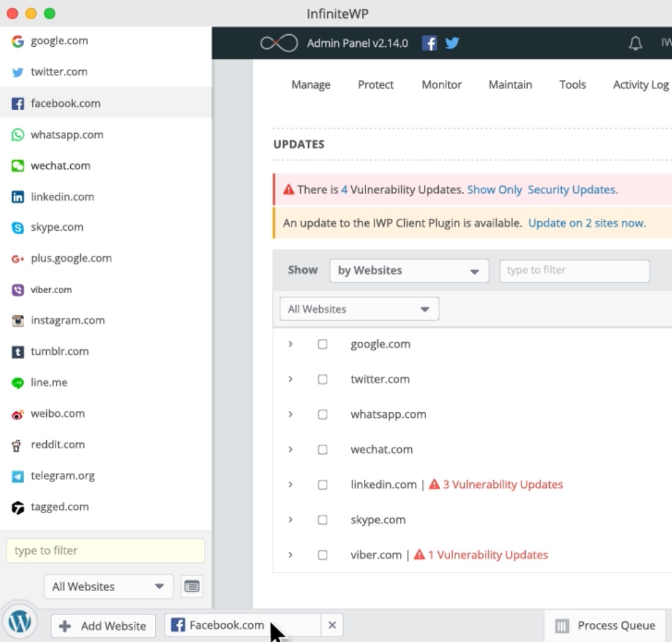Viewport: 672px width, 642px height.
Task: Click the WhatsApp favicon in sidebar
Action: tap(17, 134)
